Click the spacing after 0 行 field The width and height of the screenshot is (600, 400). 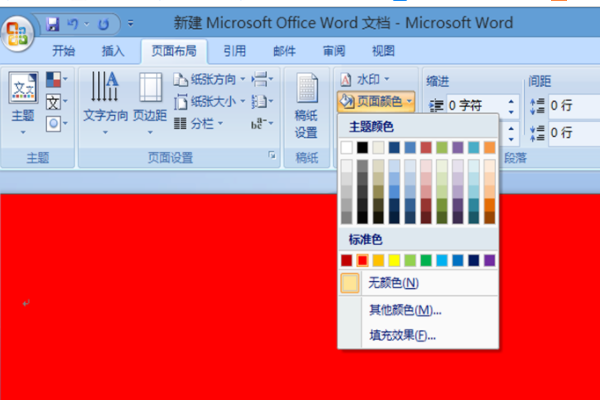(x=574, y=133)
